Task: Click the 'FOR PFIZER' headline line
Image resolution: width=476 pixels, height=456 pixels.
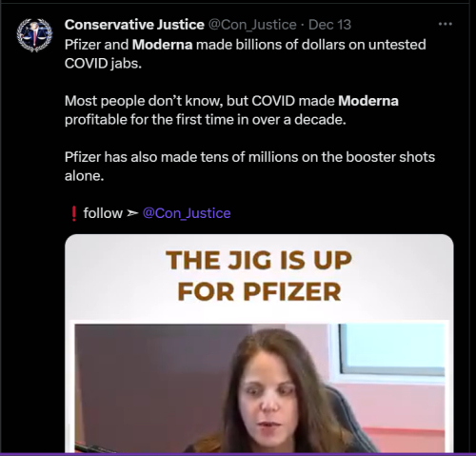Action: [x=259, y=292]
